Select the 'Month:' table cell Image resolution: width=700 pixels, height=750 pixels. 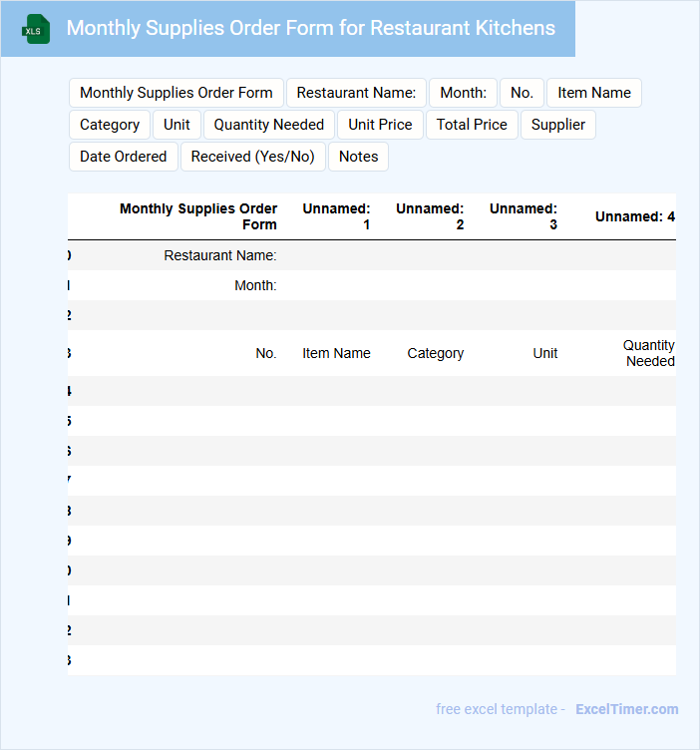pyautogui.click(x=255, y=285)
